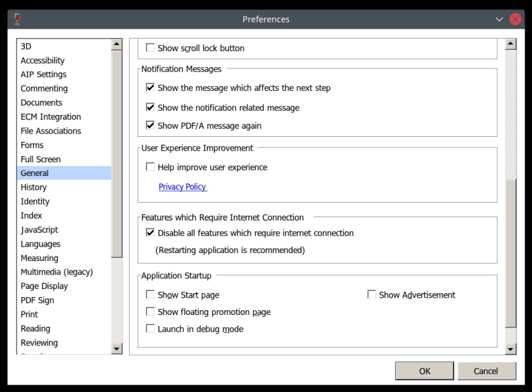Open the Privacy Policy link
Viewport: 532px width, 392px height.
(x=182, y=187)
